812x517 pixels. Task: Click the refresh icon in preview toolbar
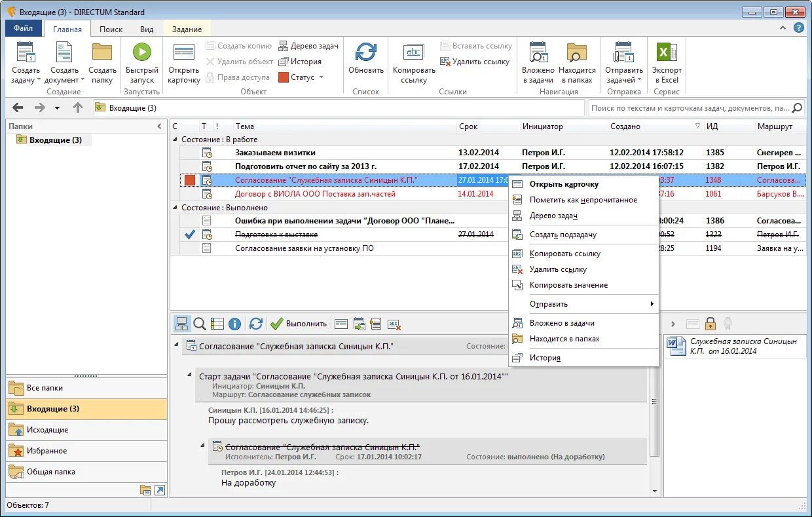[x=256, y=324]
